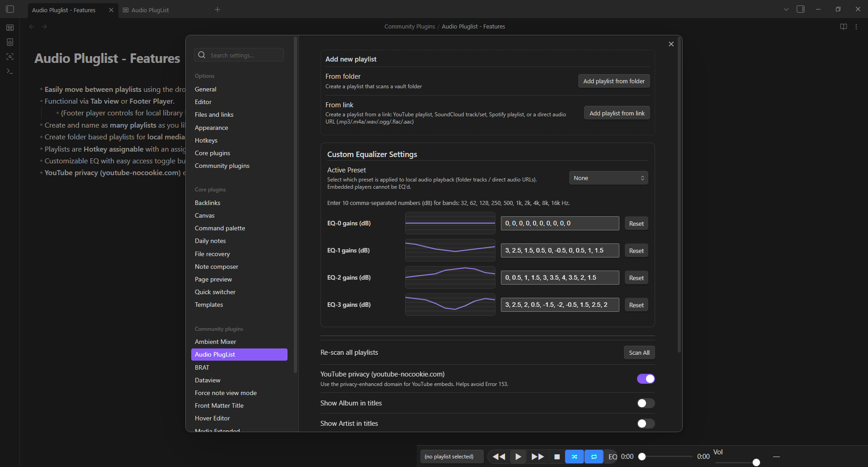Image resolution: width=868 pixels, height=467 pixels.
Task: Click the third ribbon icon in left bar
Action: (x=10, y=57)
